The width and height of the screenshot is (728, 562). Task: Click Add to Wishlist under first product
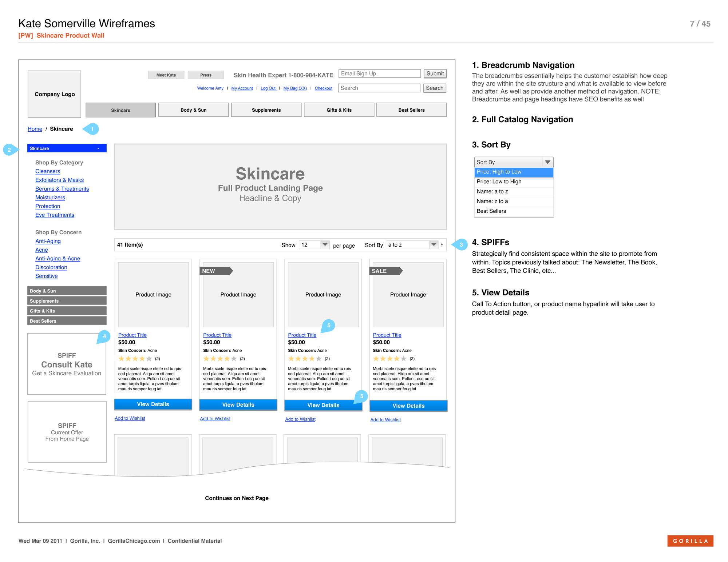click(130, 418)
